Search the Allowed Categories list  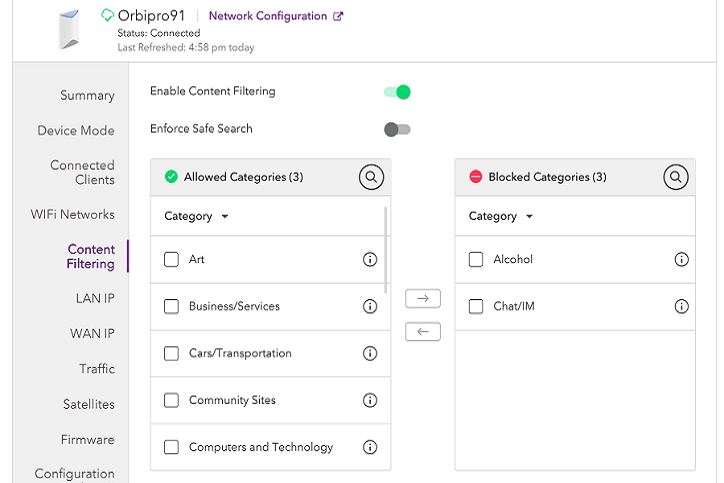pyautogui.click(x=371, y=177)
